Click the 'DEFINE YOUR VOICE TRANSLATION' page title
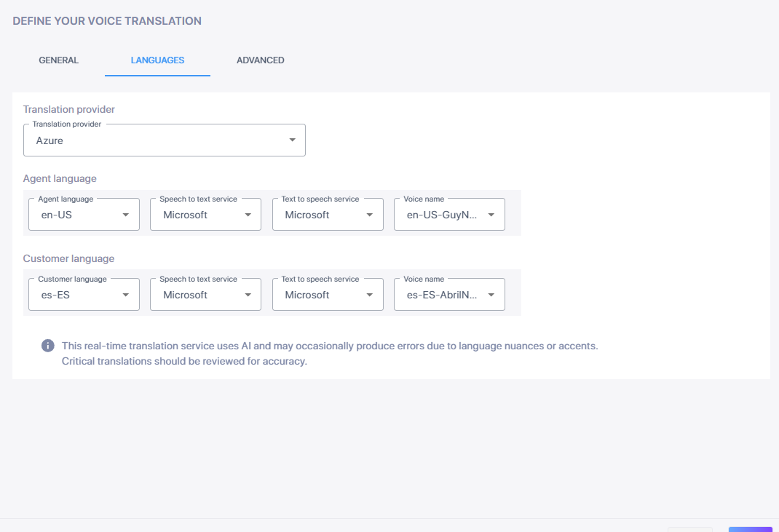The image size is (779, 532). (x=107, y=21)
